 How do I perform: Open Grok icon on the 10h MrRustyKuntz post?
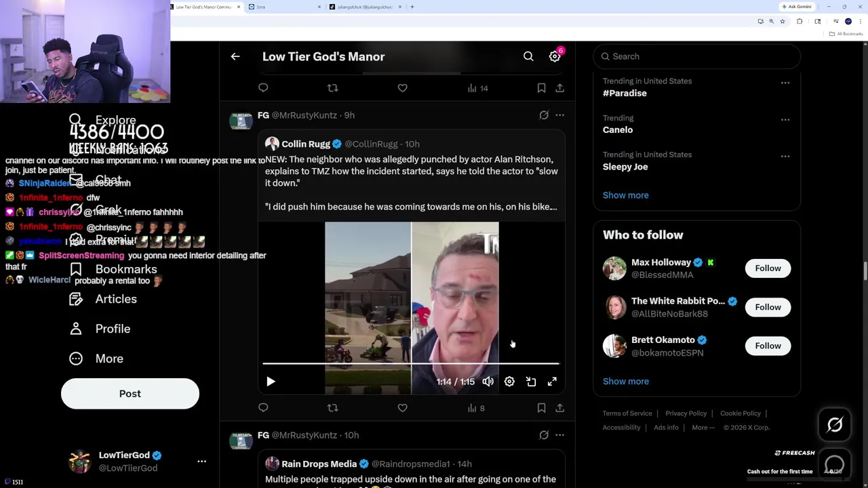[x=544, y=435]
